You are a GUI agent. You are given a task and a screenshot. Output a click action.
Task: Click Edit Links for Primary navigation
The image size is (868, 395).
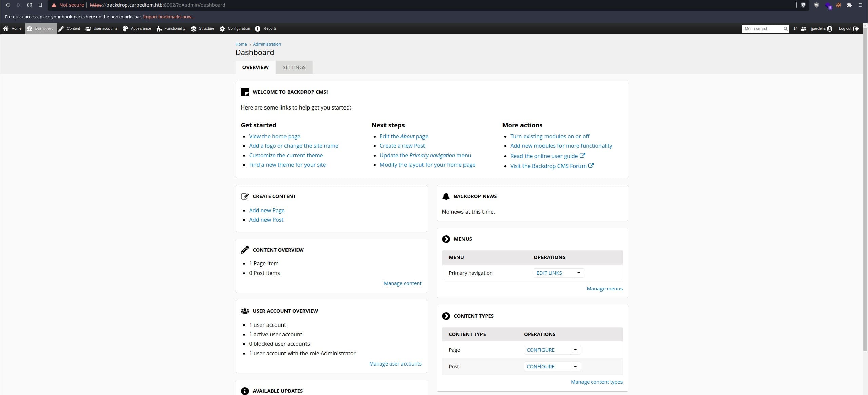coord(549,273)
